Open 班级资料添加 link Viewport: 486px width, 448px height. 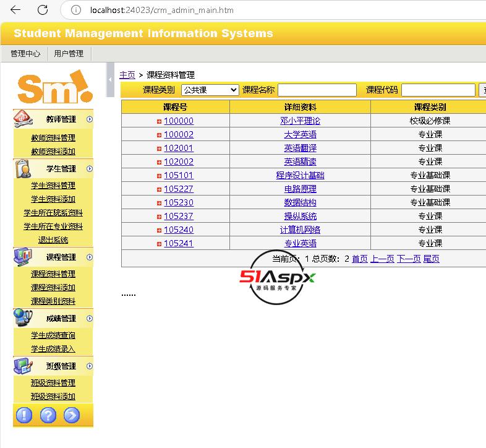click(x=53, y=397)
